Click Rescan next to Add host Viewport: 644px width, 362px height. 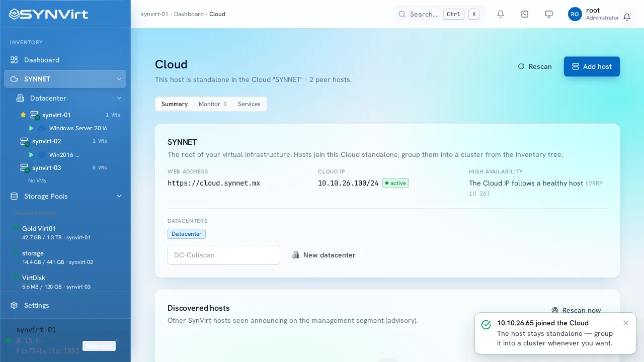click(535, 66)
